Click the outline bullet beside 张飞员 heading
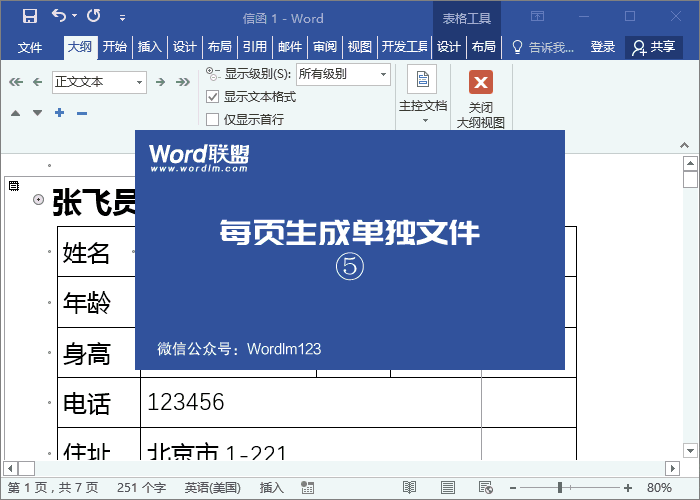This screenshot has height=500, width=700. (x=39, y=200)
